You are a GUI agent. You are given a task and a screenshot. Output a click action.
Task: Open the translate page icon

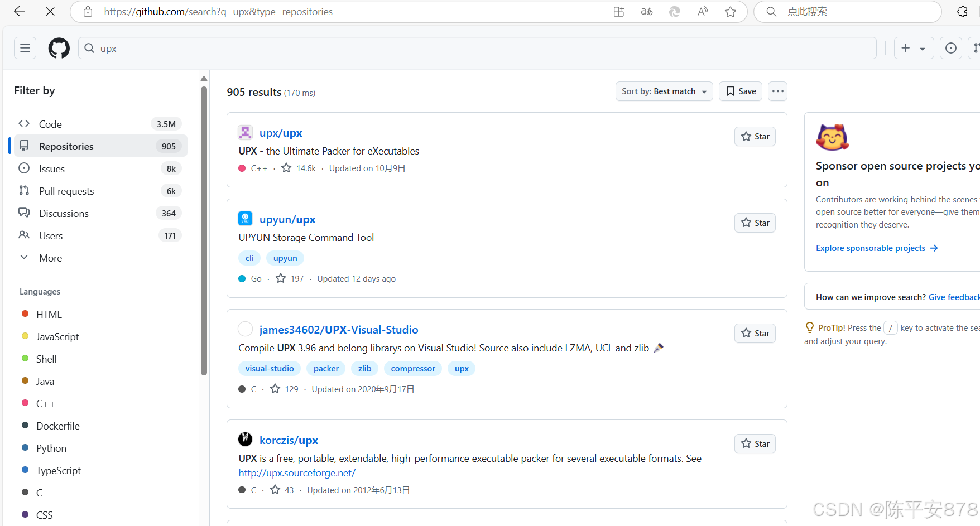click(x=646, y=12)
